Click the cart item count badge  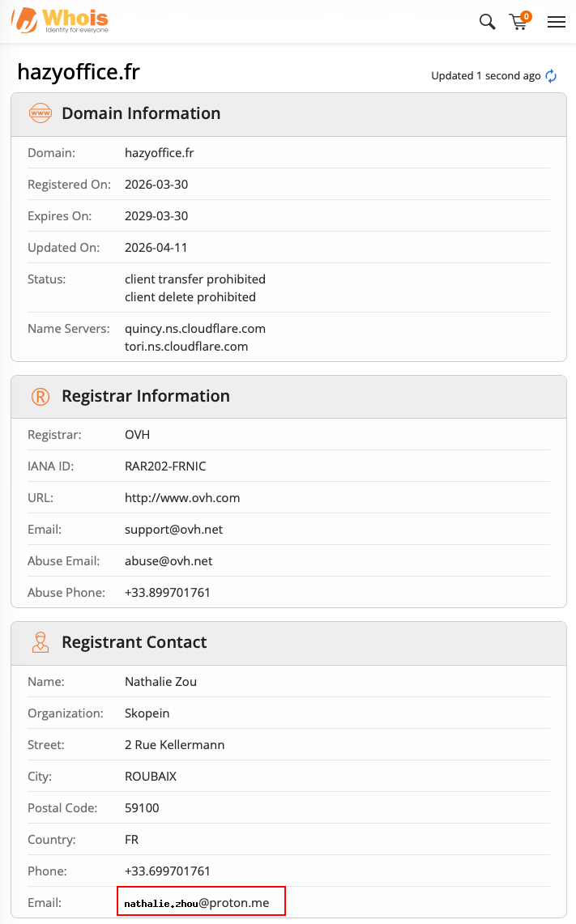coord(526,16)
